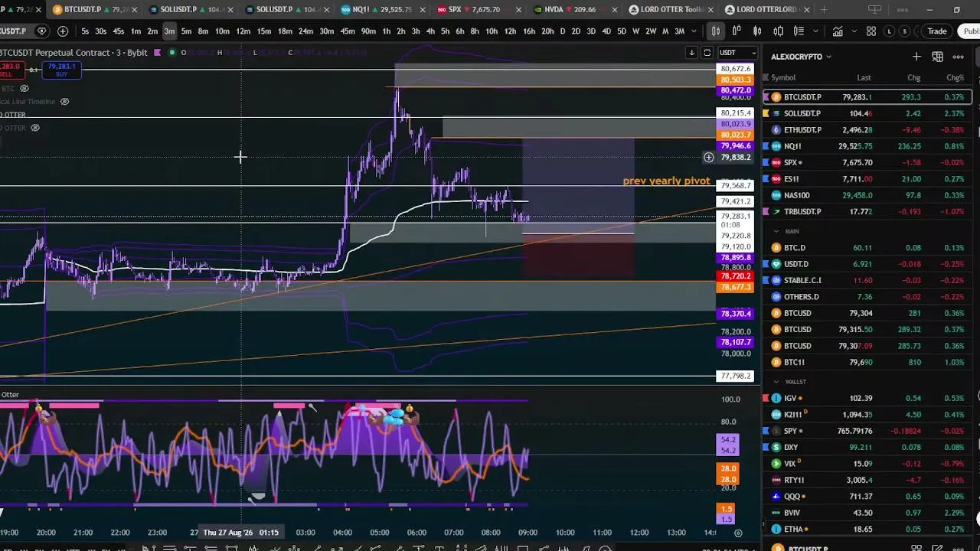Open the time axis settings gear icon
The image size is (980, 551).
738,533
